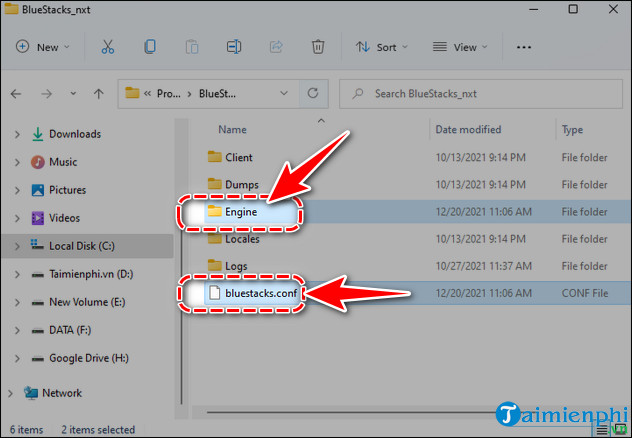
Task: Select the bluestacks.conf file
Action: (261, 293)
